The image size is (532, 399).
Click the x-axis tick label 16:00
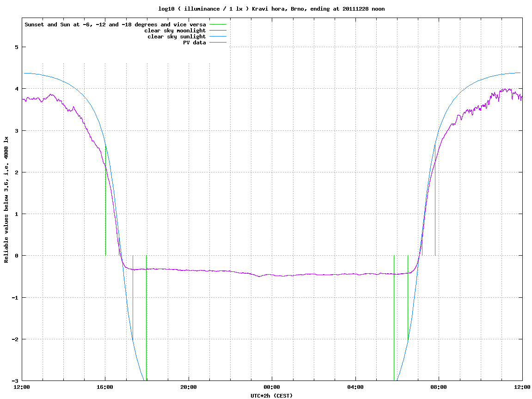point(105,387)
